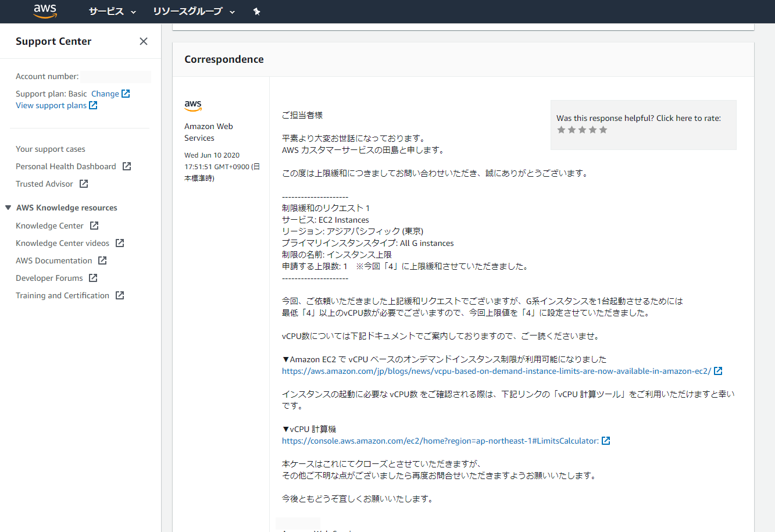775x532 pixels.
Task: Open the サービス dropdown menu
Action: coord(112,12)
